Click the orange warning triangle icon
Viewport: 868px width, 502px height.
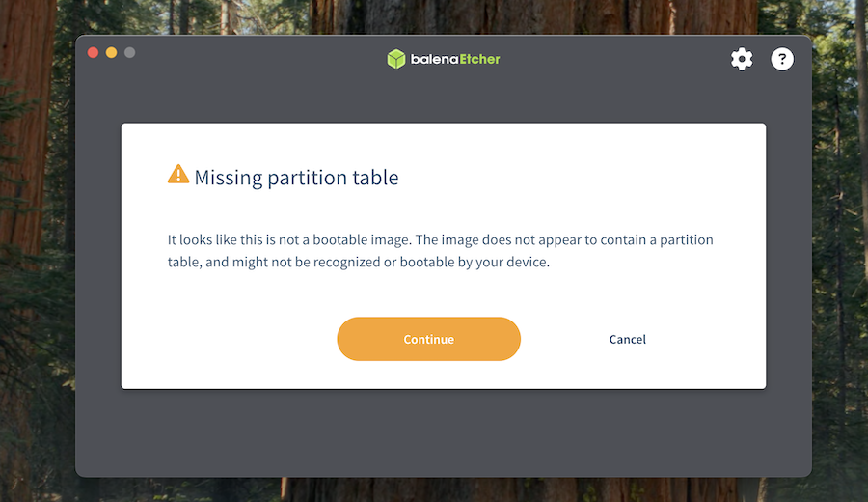click(178, 174)
